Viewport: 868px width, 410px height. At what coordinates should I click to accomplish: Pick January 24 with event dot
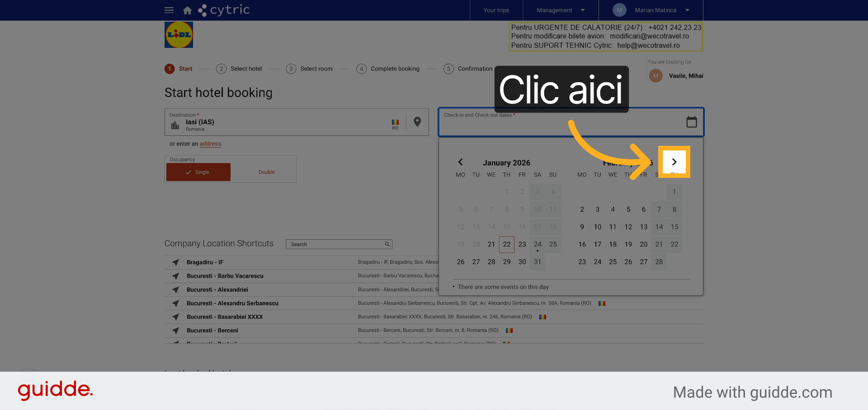pos(538,244)
